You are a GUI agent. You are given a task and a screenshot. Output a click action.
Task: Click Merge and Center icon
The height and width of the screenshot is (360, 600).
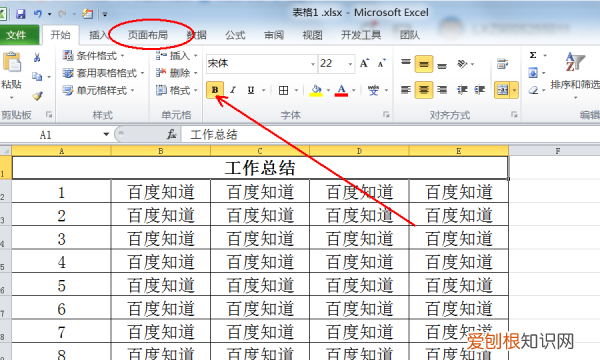(502, 90)
